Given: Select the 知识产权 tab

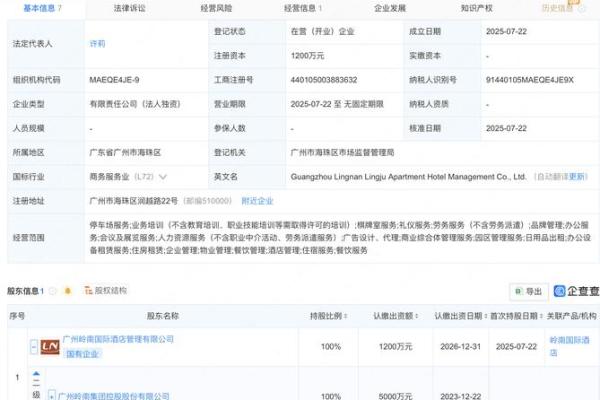Looking at the screenshot, I should (x=477, y=8).
